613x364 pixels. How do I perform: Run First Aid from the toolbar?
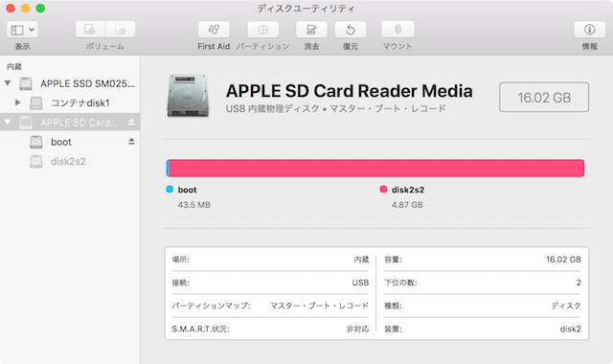pos(214,30)
